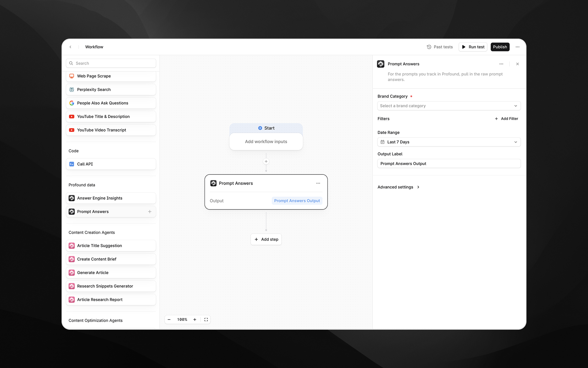Open the Brand Category dropdown
Viewport: 588px width, 368px height.
coord(449,106)
